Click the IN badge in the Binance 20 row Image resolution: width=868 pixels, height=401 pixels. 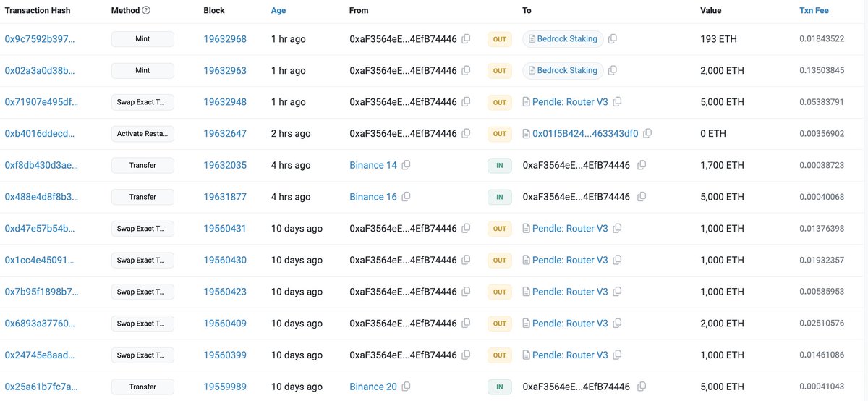pyautogui.click(x=500, y=387)
